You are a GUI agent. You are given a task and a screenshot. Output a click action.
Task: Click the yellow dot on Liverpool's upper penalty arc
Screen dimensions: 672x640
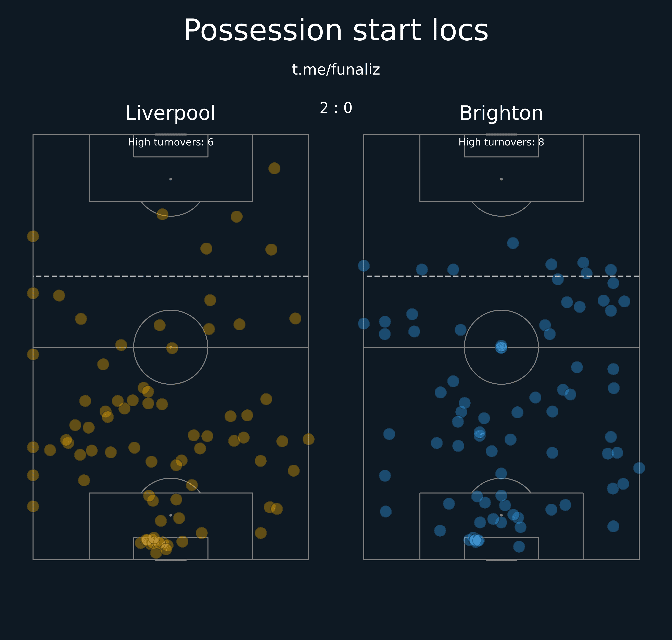pos(162,214)
